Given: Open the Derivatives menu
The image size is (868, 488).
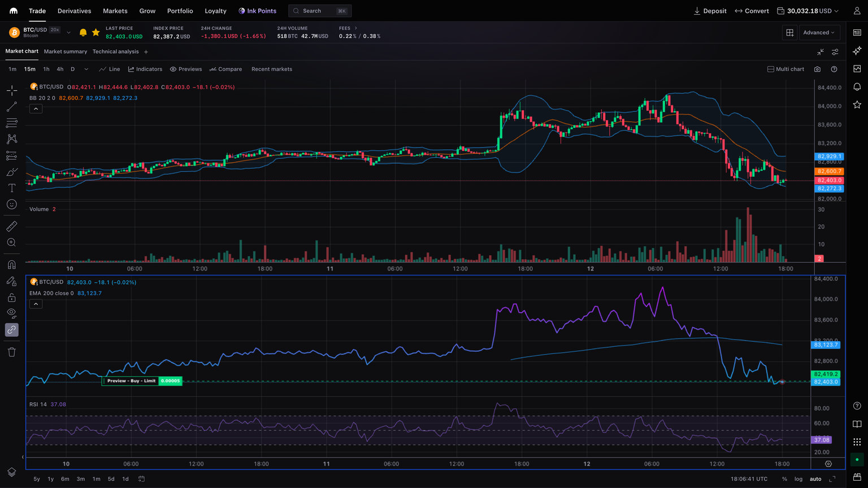Looking at the screenshot, I should point(75,11).
